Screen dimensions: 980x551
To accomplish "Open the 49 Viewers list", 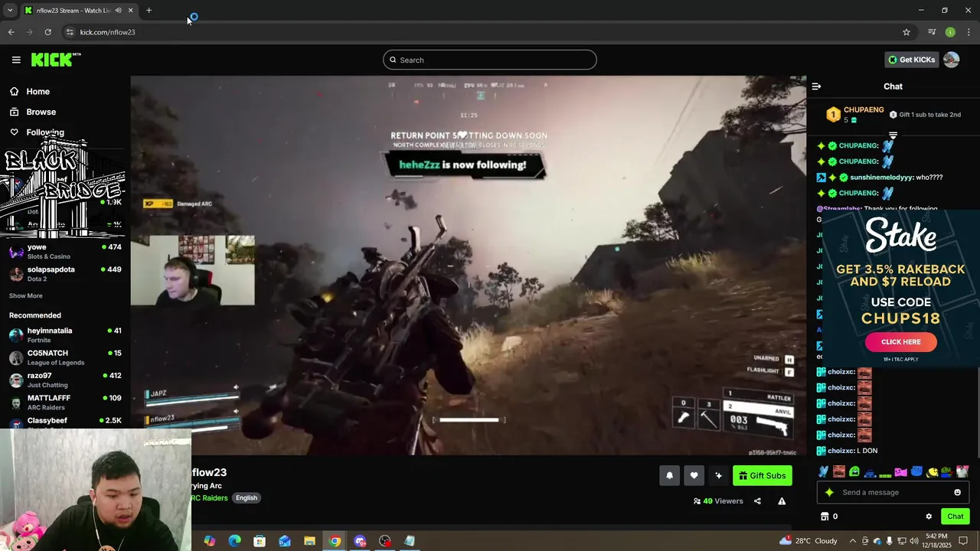I will pyautogui.click(x=718, y=501).
